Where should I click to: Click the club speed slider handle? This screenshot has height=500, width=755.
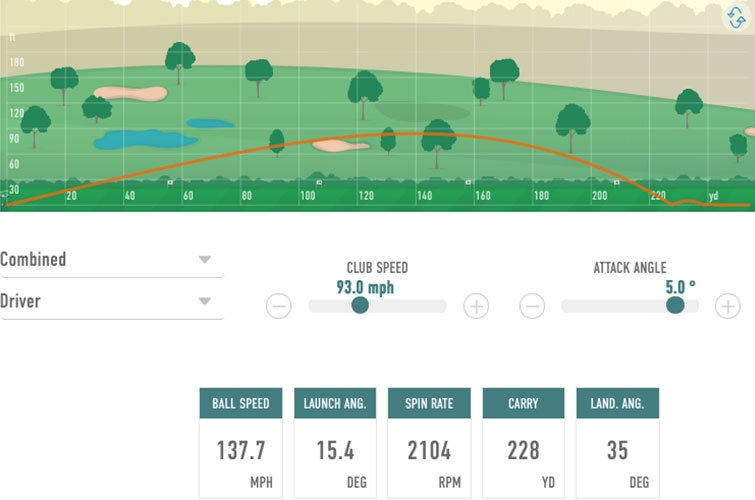point(360,305)
